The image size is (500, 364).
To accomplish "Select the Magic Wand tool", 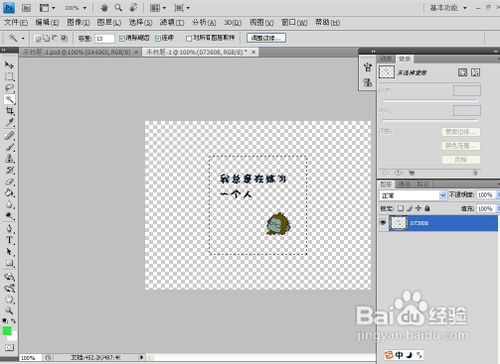I will click(x=10, y=99).
